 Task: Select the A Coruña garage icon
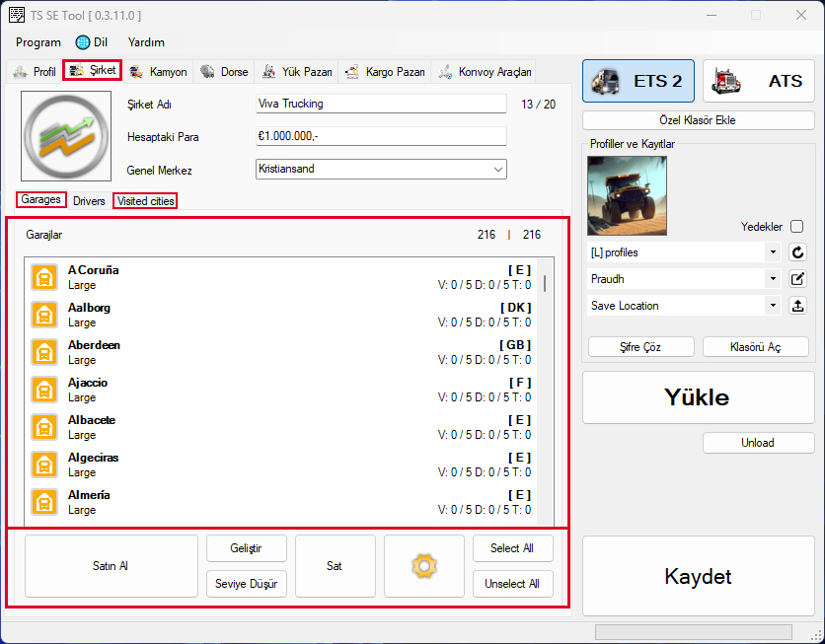pos(43,277)
